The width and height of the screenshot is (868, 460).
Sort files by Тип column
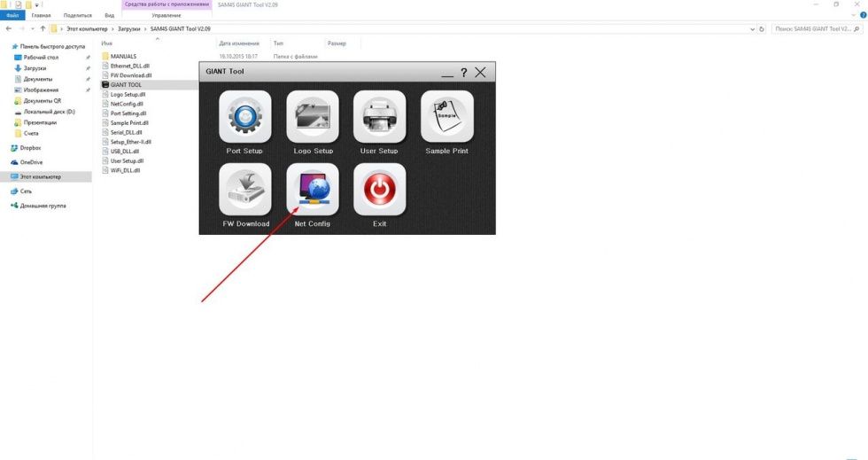click(x=278, y=43)
